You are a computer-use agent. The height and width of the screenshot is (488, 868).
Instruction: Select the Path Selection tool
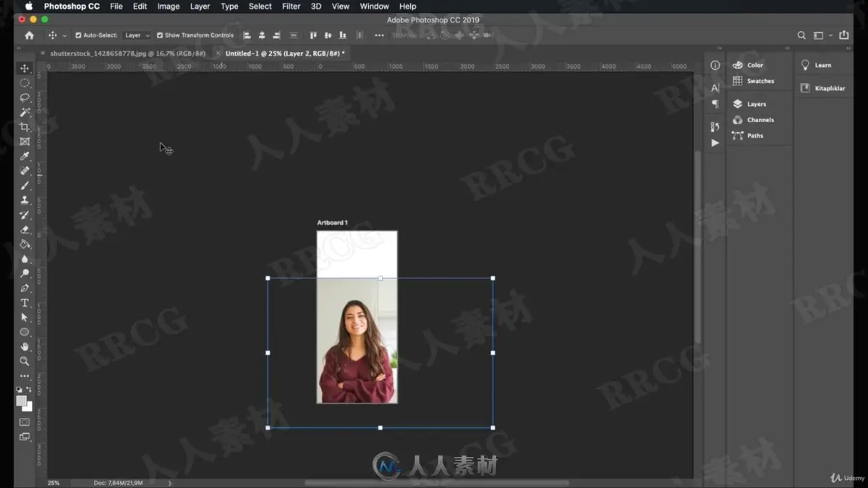25,317
